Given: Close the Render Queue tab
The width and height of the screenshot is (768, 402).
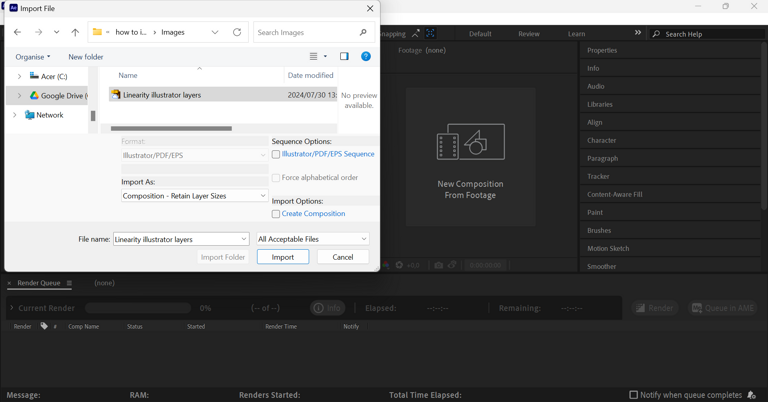Looking at the screenshot, I should click(9, 283).
